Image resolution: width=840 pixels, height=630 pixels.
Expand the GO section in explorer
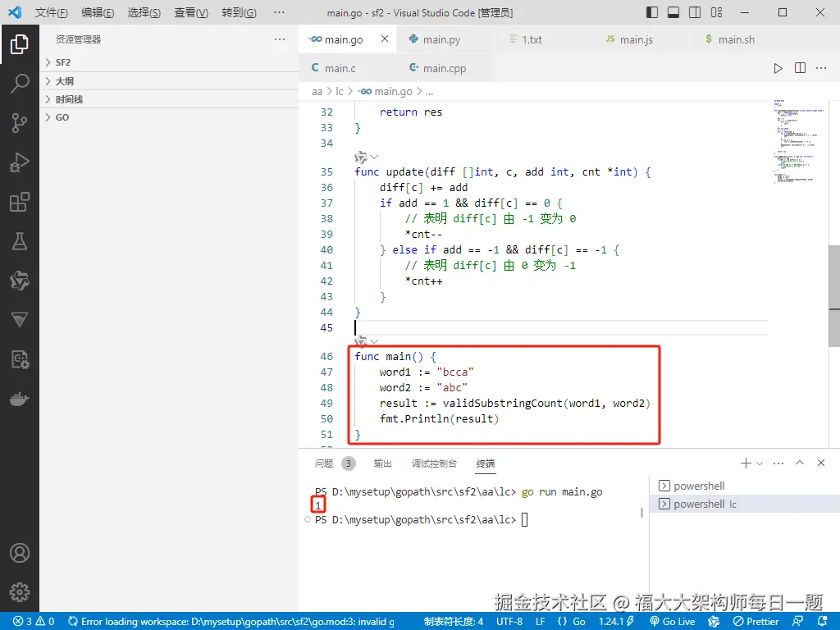[169, 117]
